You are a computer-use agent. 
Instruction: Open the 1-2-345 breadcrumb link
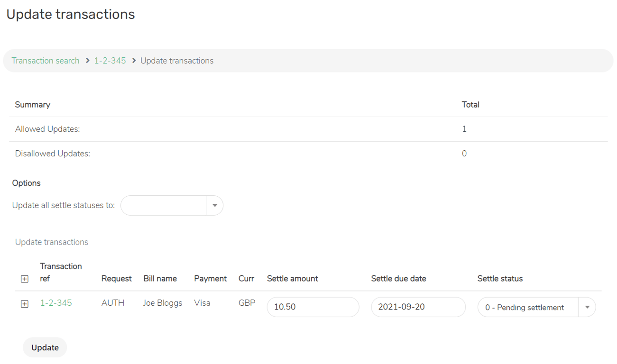click(x=110, y=61)
